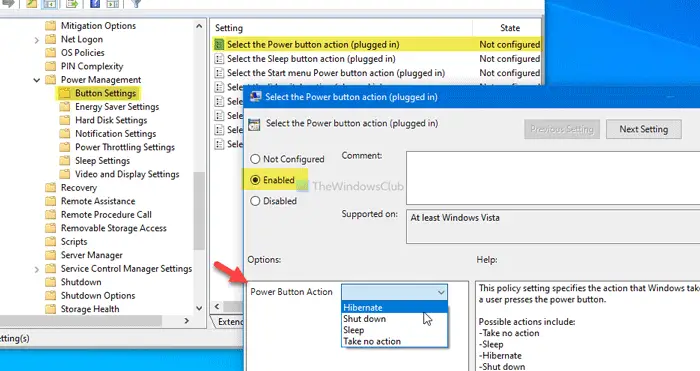Click the tree pane horizontal scroll-right arrow
Screen dimensions: 700x371
[187, 321]
